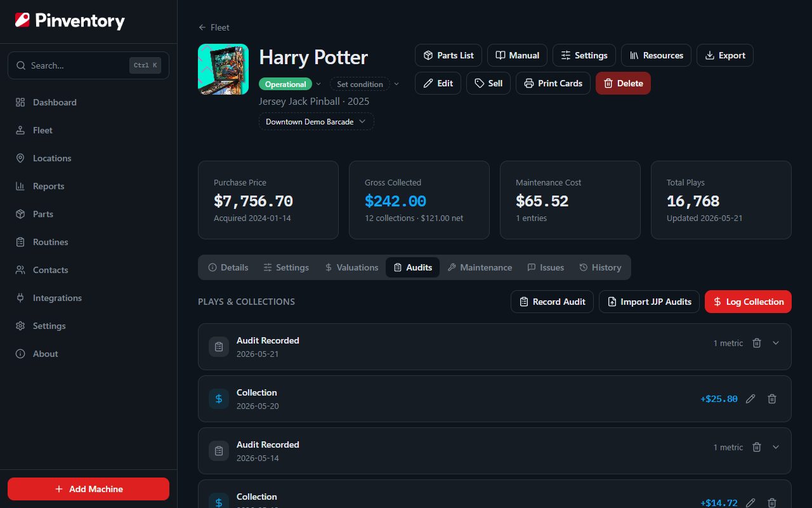This screenshot has height=508, width=812.
Task: Click the Jersey Jack Pinball · 2025 text
Action: click(314, 102)
